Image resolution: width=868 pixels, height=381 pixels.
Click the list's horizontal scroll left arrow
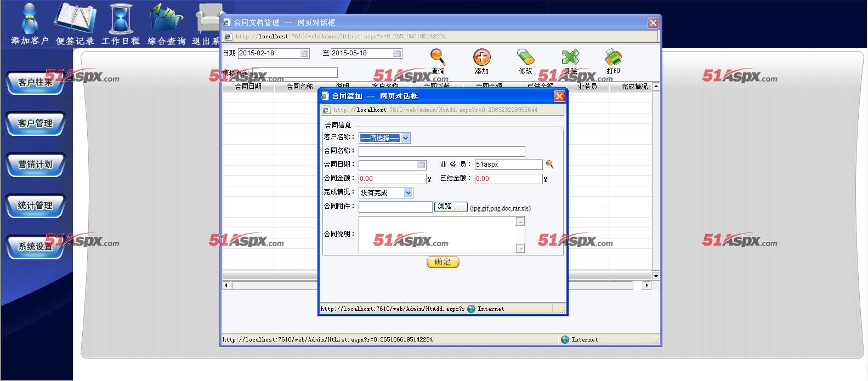click(226, 285)
